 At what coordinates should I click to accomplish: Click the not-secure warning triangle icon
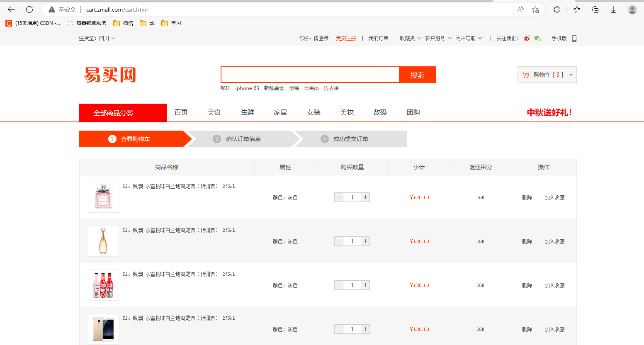click(x=52, y=9)
